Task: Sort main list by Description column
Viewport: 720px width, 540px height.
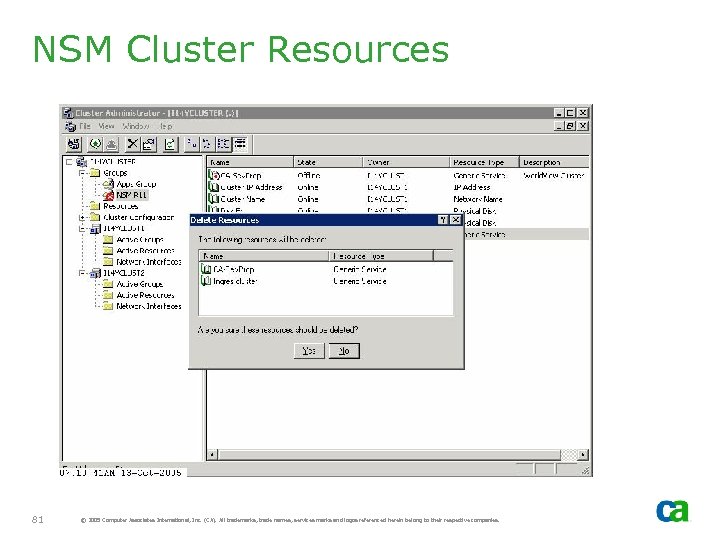Action: click(x=554, y=162)
